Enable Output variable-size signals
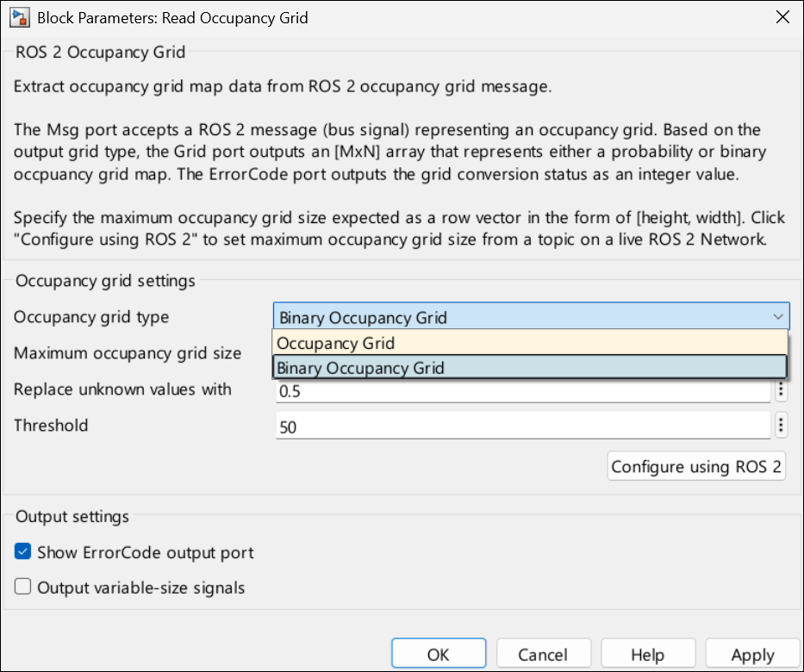 22,586
